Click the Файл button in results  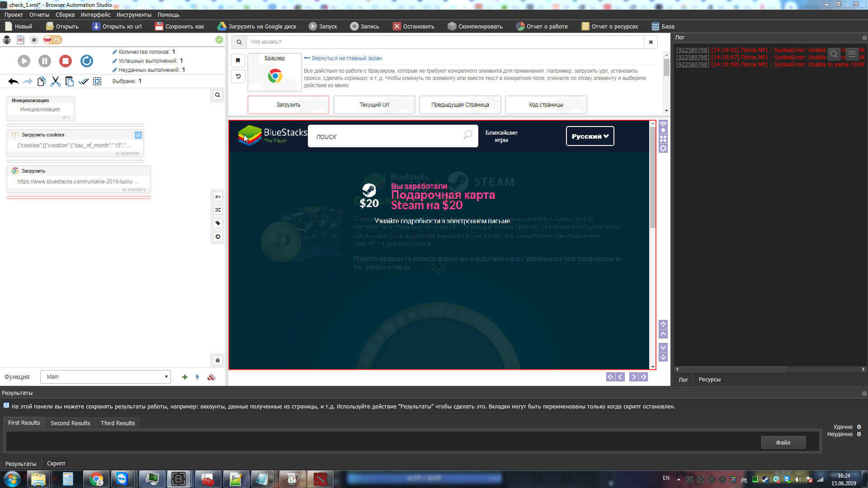tap(783, 442)
